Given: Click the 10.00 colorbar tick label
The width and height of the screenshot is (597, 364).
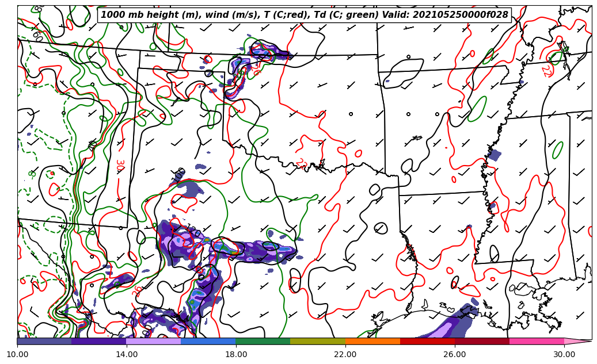Looking at the screenshot, I should pyautogui.click(x=17, y=354).
